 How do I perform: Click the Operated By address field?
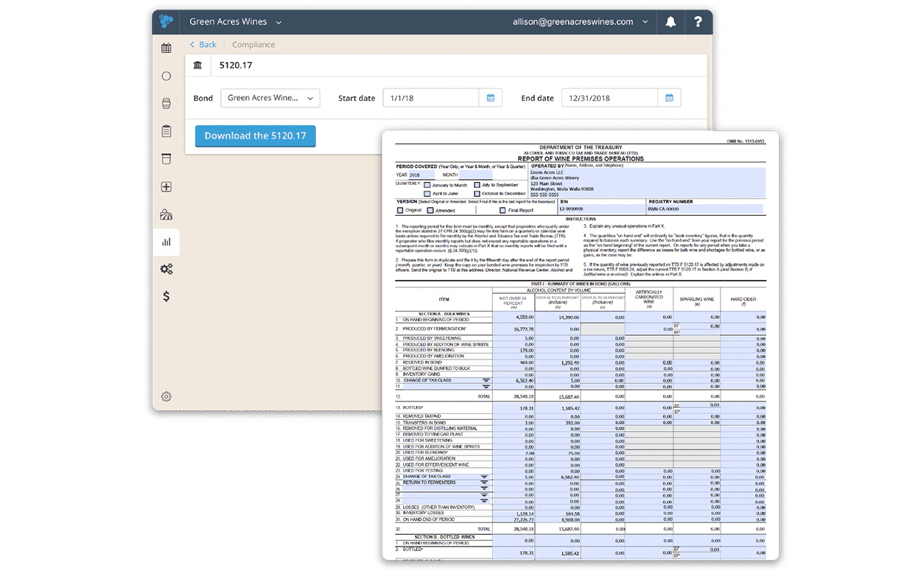tap(648, 184)
